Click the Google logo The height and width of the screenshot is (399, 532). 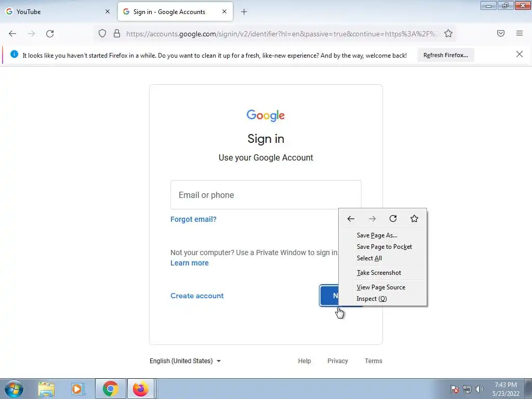coord(265,115)
